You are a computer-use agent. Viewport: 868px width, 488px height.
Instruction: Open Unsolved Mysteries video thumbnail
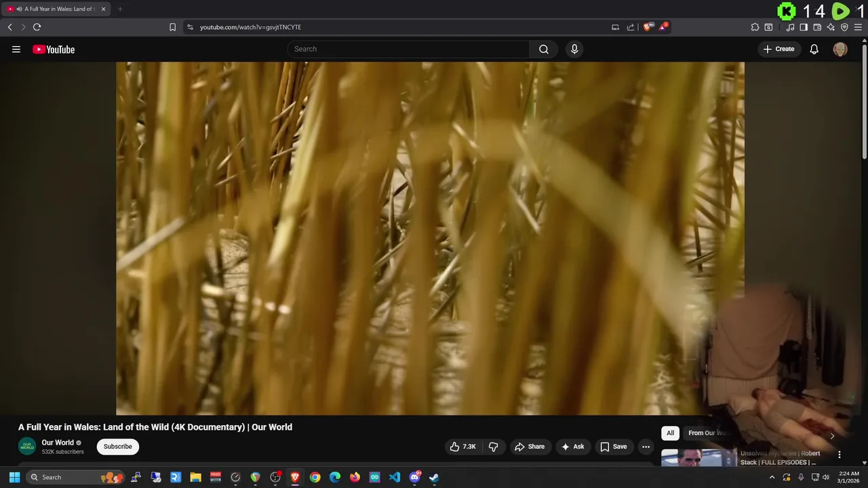click(x=699, y=458)
